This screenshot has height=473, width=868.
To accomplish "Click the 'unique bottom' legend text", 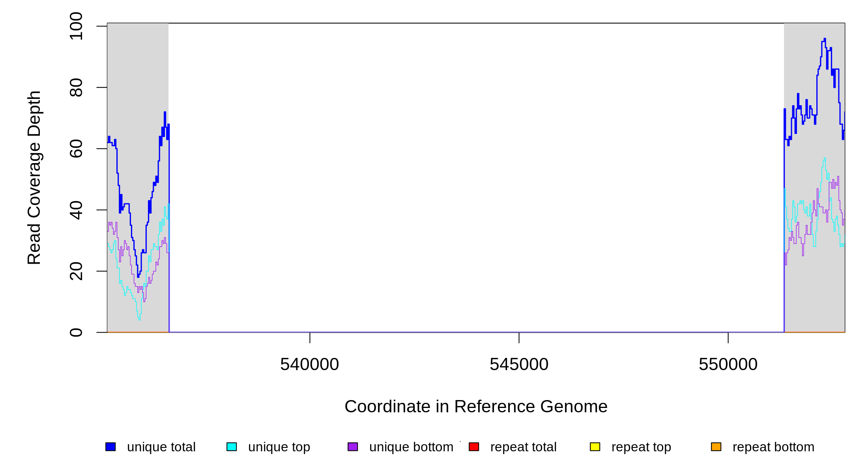I will (x=411, y=447).
